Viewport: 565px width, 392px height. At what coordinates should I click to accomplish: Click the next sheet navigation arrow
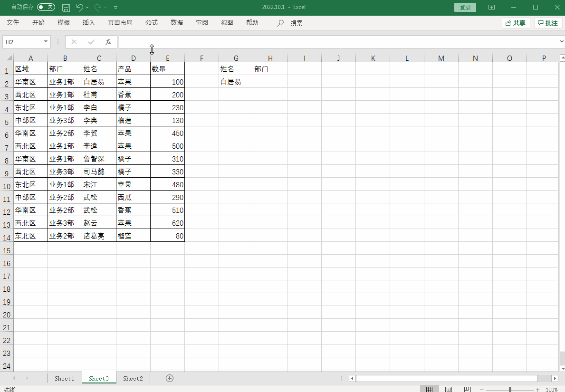[27, 378]
